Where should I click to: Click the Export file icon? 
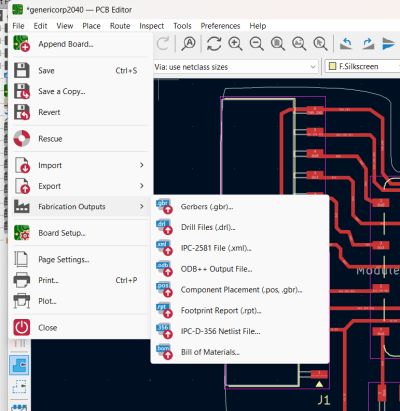point(22,186)
